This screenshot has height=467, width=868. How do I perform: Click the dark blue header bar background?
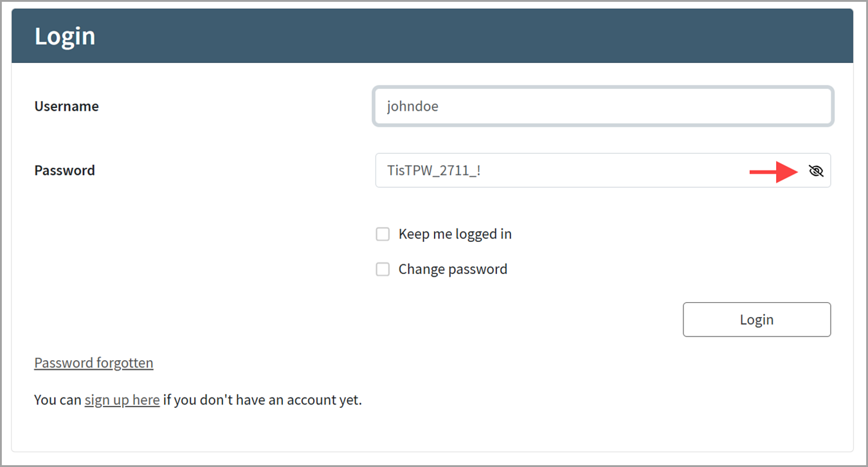click(450, 36)
